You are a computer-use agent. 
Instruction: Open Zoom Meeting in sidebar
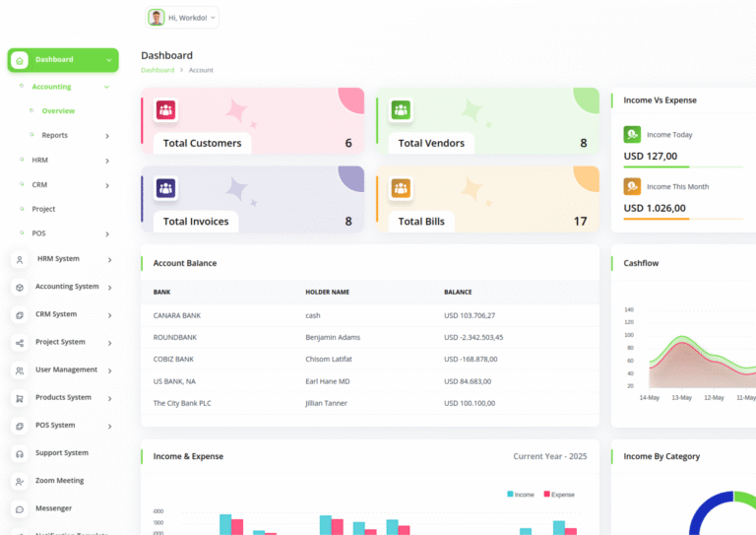(x=59, y=481)
